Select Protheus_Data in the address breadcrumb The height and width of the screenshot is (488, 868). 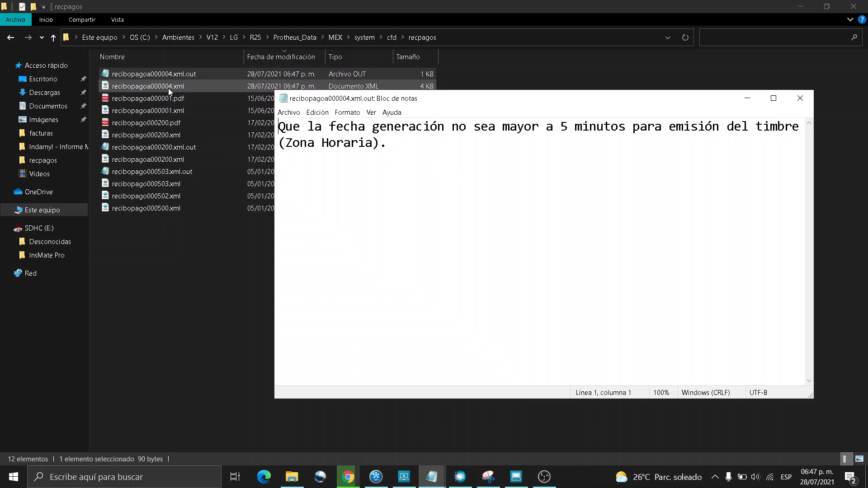(295, 38)
